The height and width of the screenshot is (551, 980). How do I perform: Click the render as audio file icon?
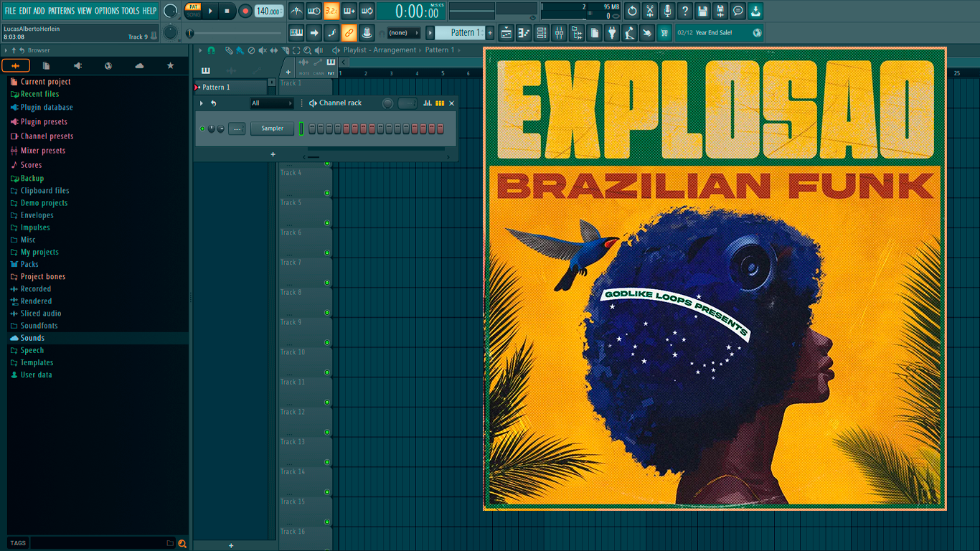tap(720, 11)
